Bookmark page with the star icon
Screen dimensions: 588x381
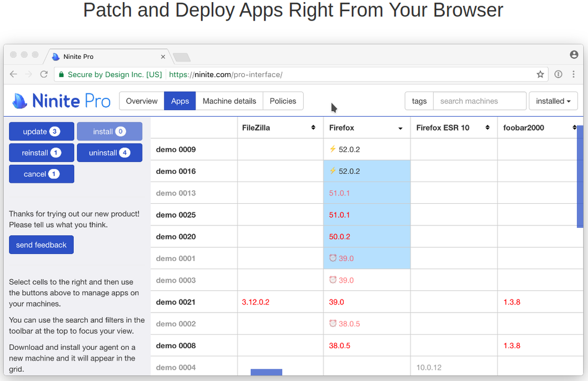point(540,74)
